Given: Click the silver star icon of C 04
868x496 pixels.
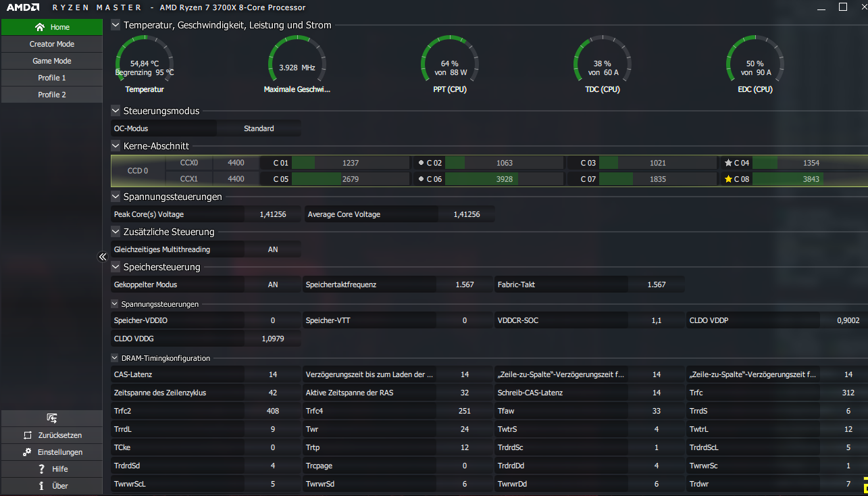Looking at the screenshot, I should (728, 163).
